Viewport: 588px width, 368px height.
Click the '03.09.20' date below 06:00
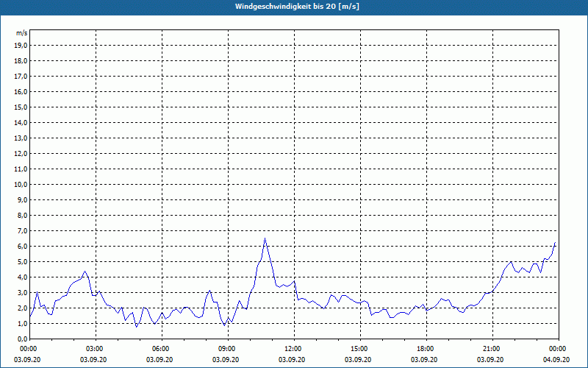159,360
